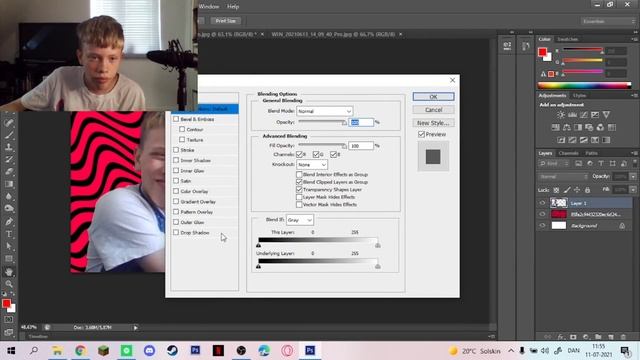Viewport: 640px width, 360px height.
Task: Select the Dodge tool
Action: click(x=9, y=209)
